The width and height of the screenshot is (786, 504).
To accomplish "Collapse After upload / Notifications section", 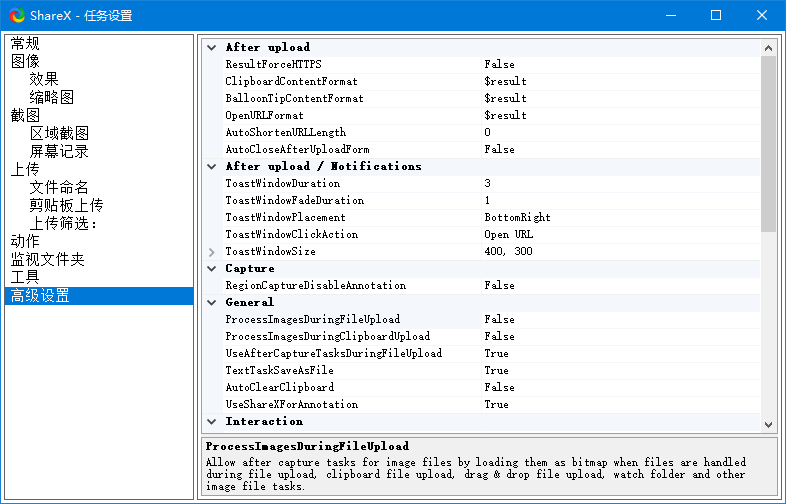I will coord(212,166).
